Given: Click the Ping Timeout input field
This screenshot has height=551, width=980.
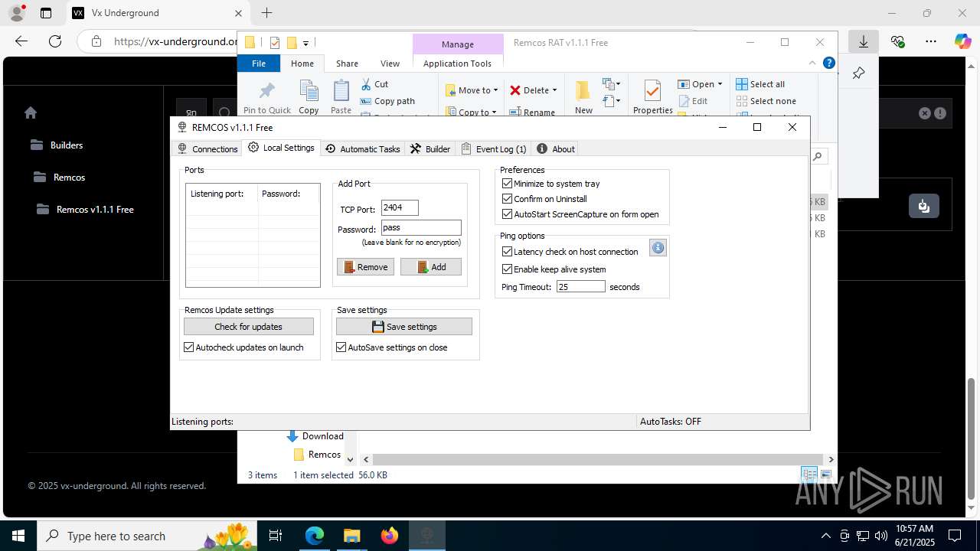Looking at the screenshot, I should tap(581, 287).
